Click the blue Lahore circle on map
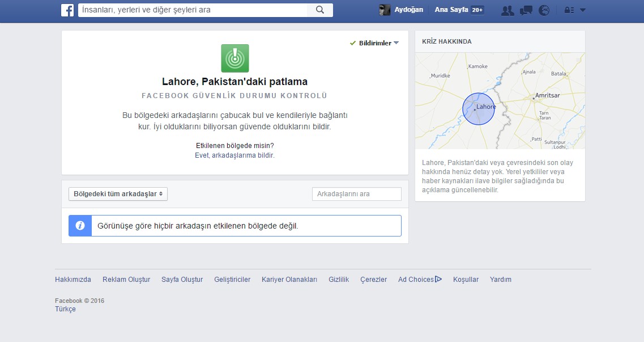This screenshot has height=342, width=644. [x=479, y=109]
